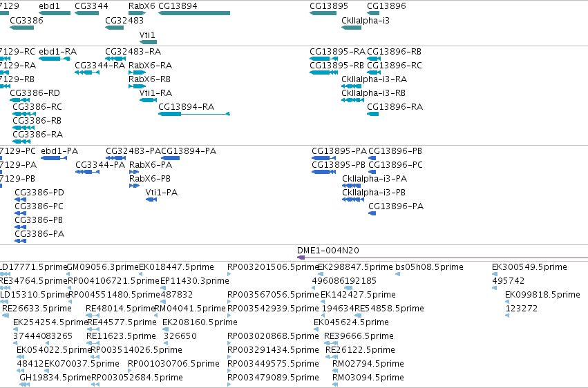Image resolution: width=588 pixels, height=388 pixels.
Task: Select transcript label 'Vti1-RA'
Action: [155, 93]
